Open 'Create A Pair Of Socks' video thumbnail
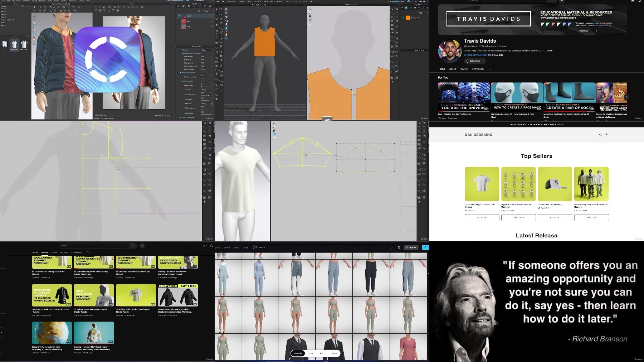This screenshot has width=644, height=362. 569,97
